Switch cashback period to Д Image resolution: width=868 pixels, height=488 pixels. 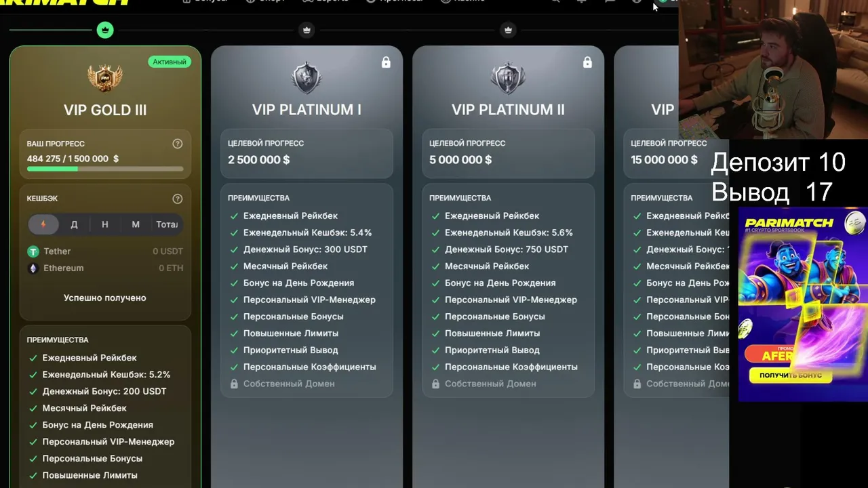[x=74, y=224]
